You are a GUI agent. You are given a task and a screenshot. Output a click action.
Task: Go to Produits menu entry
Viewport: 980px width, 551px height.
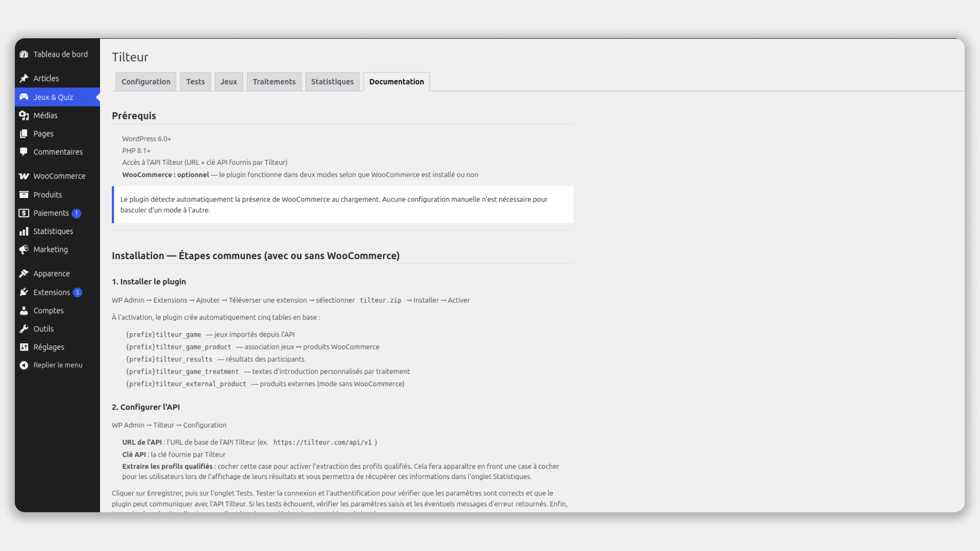[x=47, y=194]
